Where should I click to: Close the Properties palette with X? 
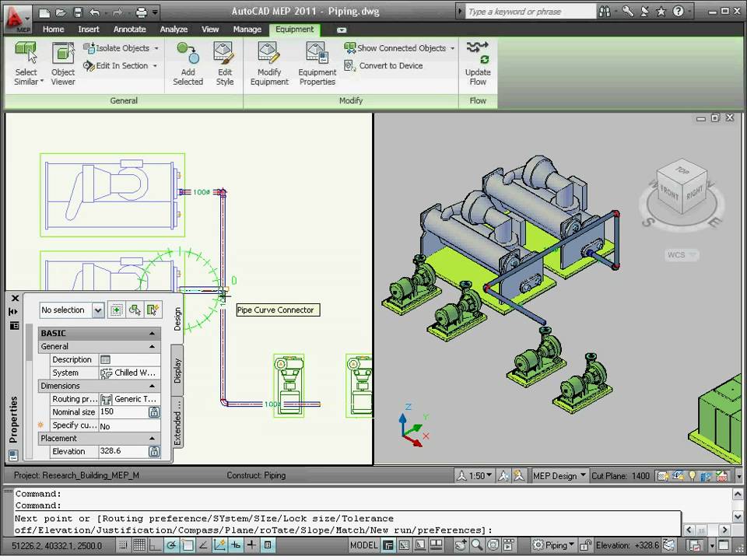point(15,298)
